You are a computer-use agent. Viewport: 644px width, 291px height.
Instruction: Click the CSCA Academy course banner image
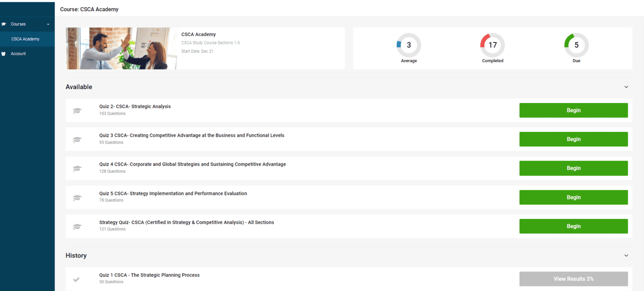(x=122, y=48)
